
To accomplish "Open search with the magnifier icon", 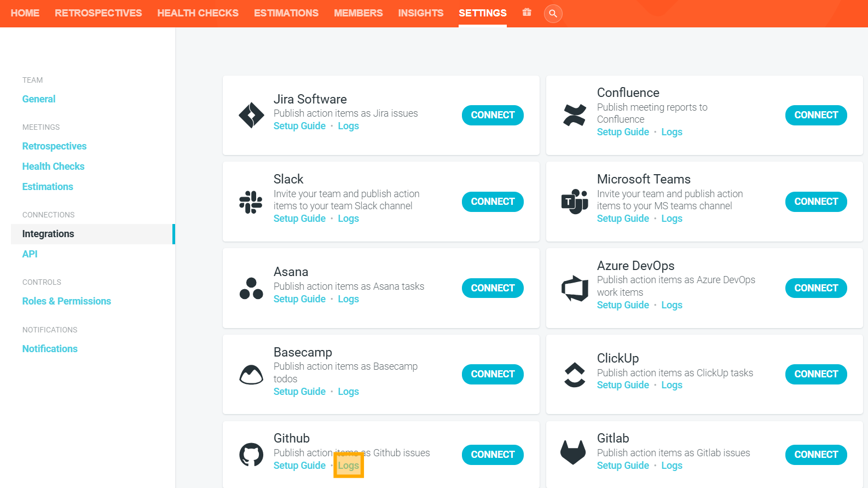I will point(553,13).
